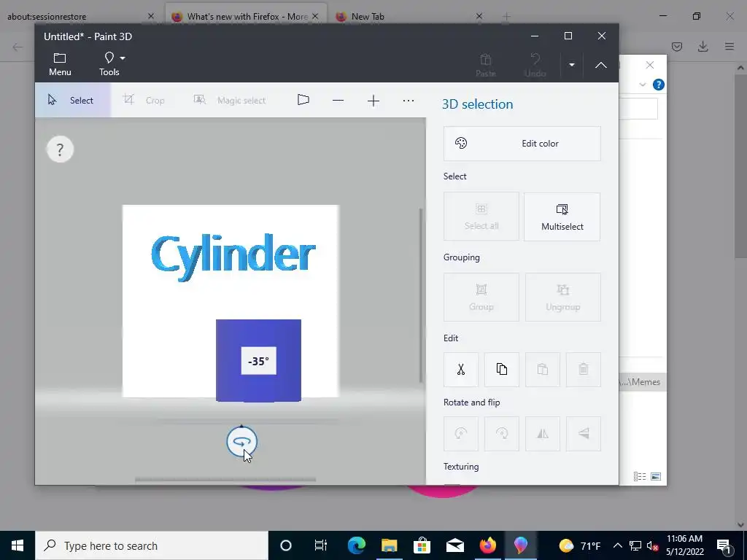Open Pocket icon in Firefox toolbar
The height and width of the screenshot is (560, 747).
pyautogui.click(x=677, y=47)
